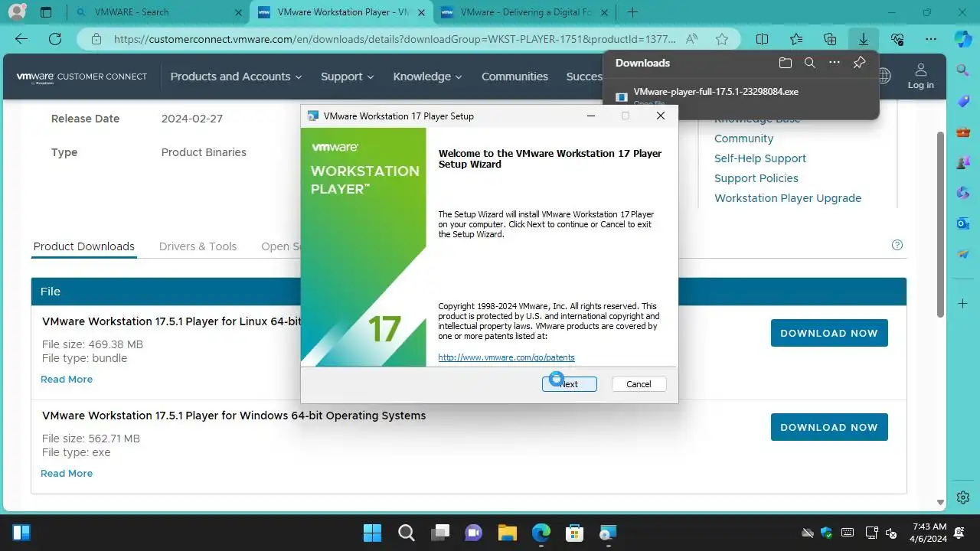Open Read More under the Windows Player file
This screenshot has width=980, height=551.
(67, 473)
